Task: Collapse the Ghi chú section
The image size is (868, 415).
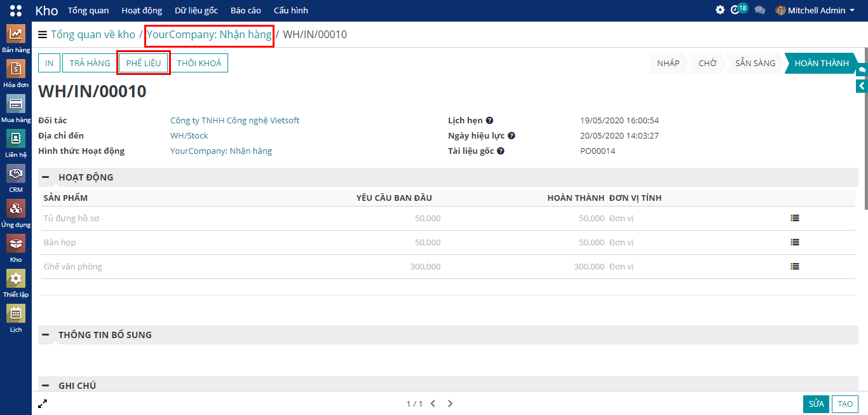Action: click(46, 386)
